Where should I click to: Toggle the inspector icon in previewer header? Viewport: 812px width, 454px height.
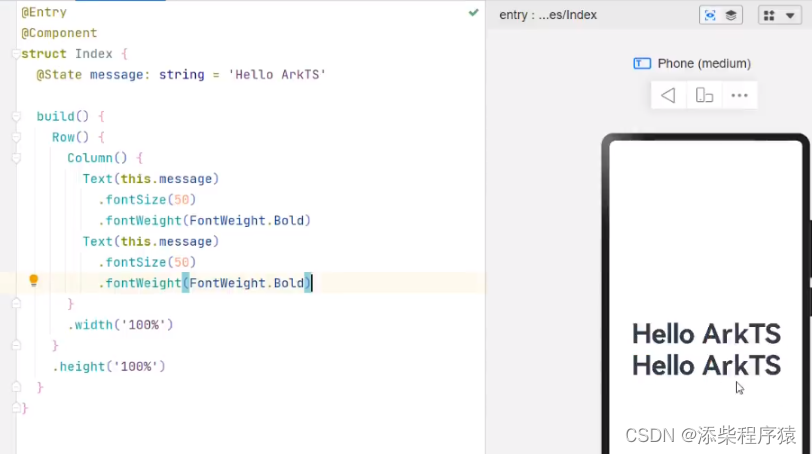click(710, 16)
